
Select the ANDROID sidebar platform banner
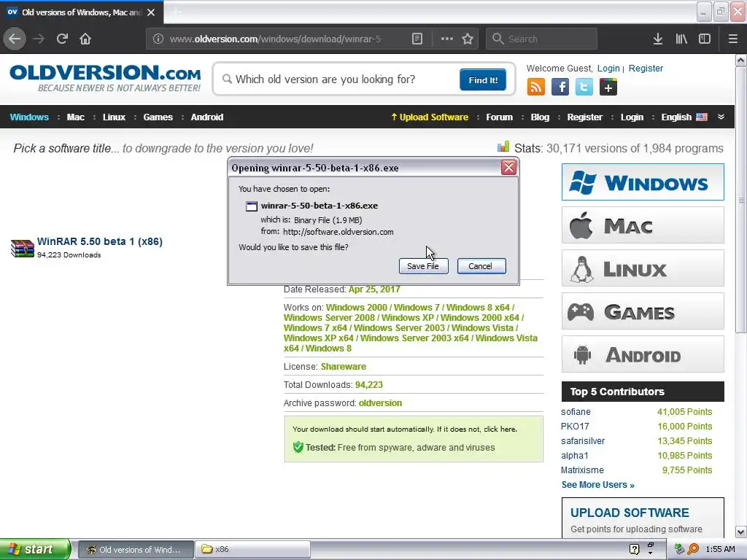tap(643, 354)
